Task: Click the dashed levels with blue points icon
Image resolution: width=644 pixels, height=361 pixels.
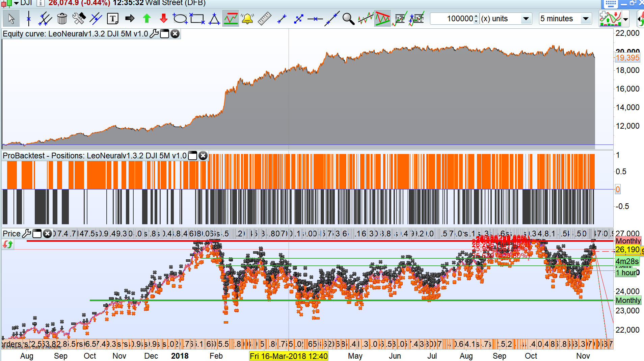Action: pyautogui.click(x=417, y=19)
